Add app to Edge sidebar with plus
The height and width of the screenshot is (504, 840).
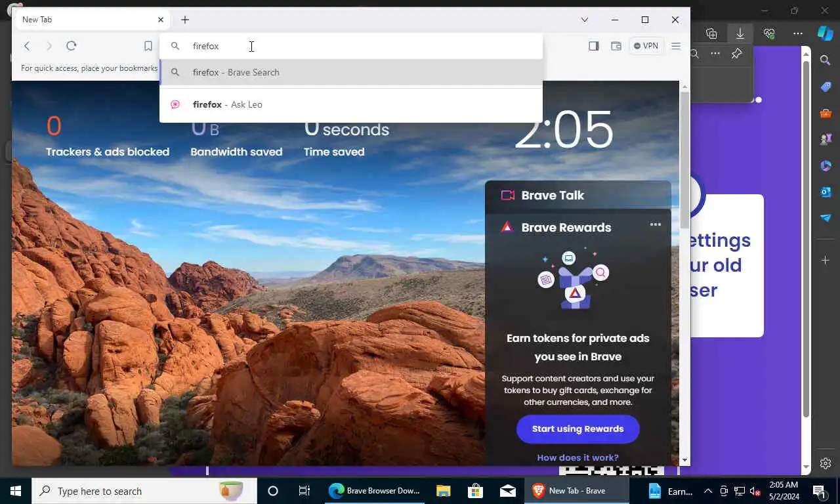pyautogui.click(x=826, y=261)
